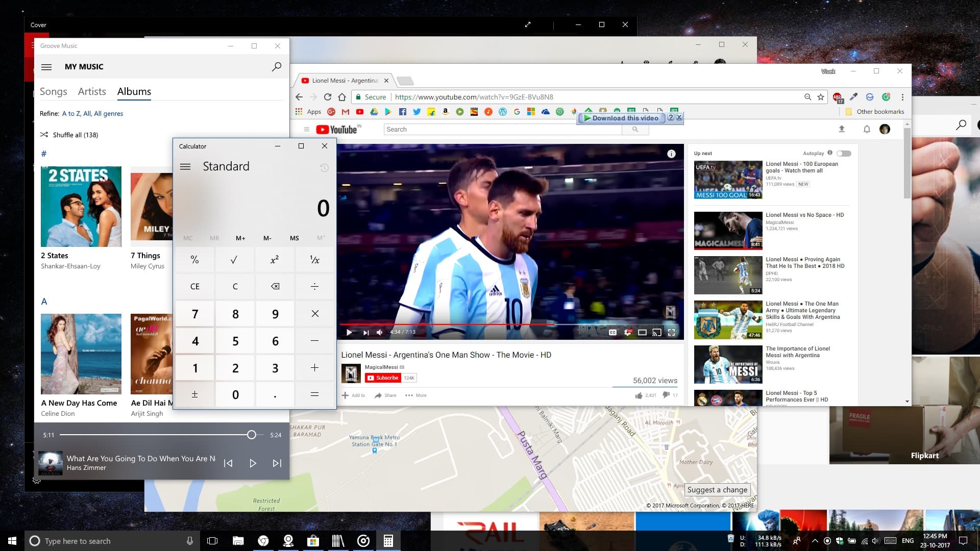
Task: Open search in Groove Music
Action: (x=276, y=67)
